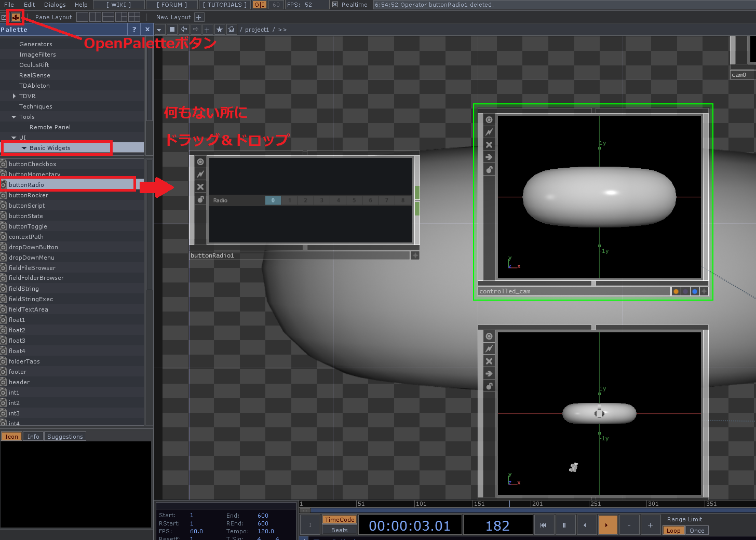The height and width of the screenshot is (540, 756).
Task: Open the Palette help question-mark icon
Action: tap(134, 30)
